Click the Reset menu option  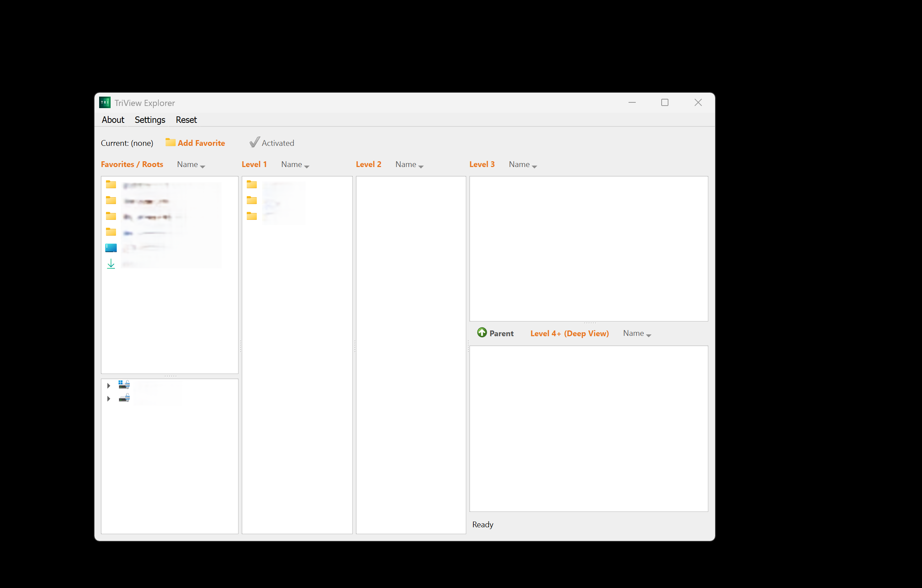(x=186, y=120)
